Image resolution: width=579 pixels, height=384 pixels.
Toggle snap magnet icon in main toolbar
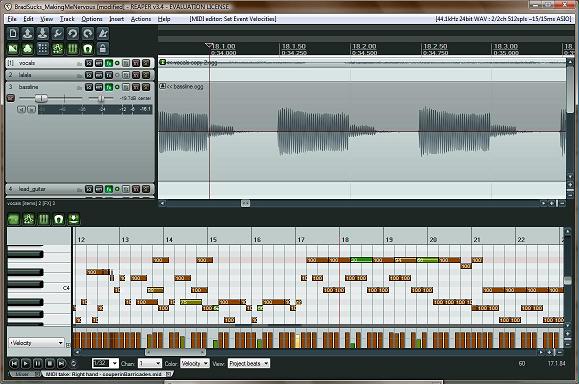88,48
